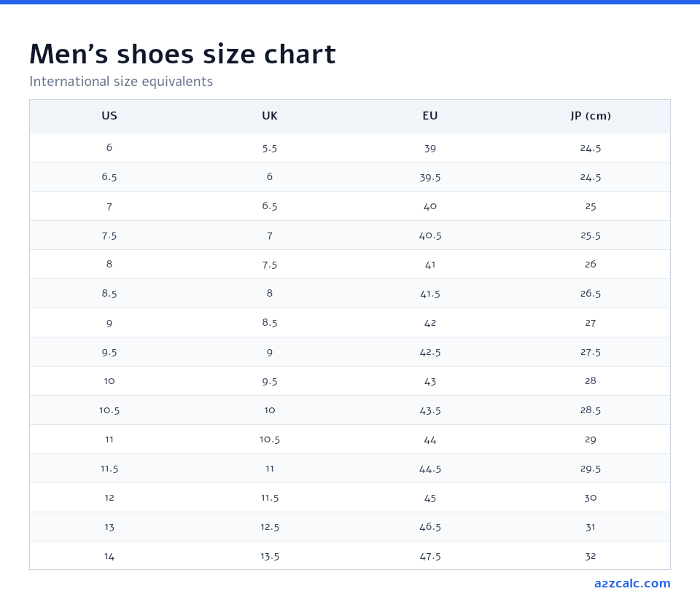Click the US column header

109,116
